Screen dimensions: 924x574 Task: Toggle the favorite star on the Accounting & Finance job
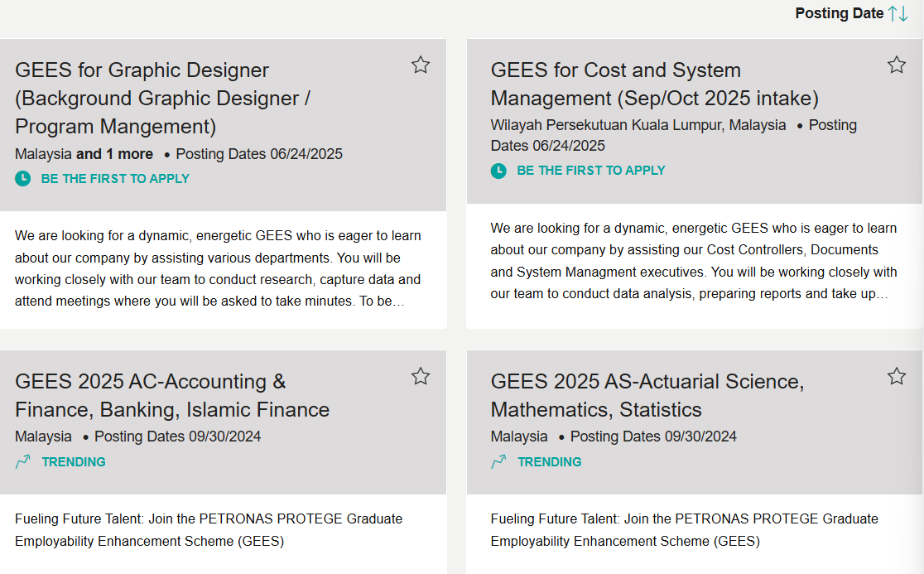(421, 376)
